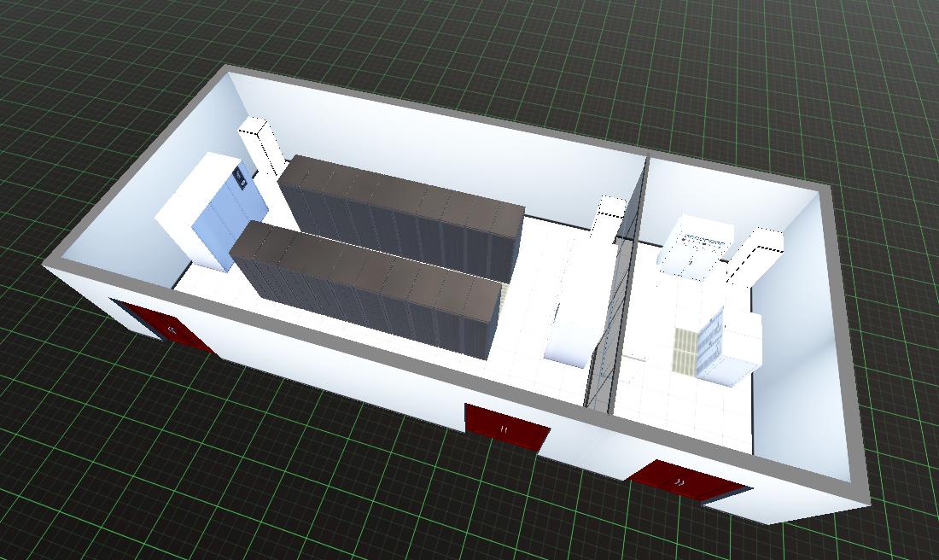Open the middle red door
This screenshot has width=939, height=560.
pyautogui.click(x=505, y=429)
